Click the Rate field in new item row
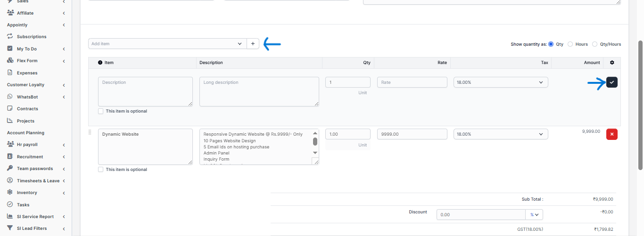 click(412, 82)
